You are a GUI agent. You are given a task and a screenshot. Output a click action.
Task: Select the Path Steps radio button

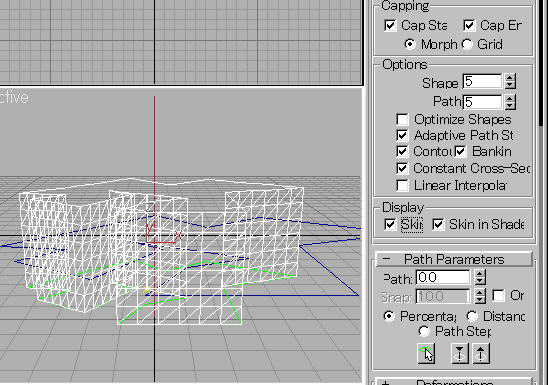pyautogui.click(x=424, y=331)
